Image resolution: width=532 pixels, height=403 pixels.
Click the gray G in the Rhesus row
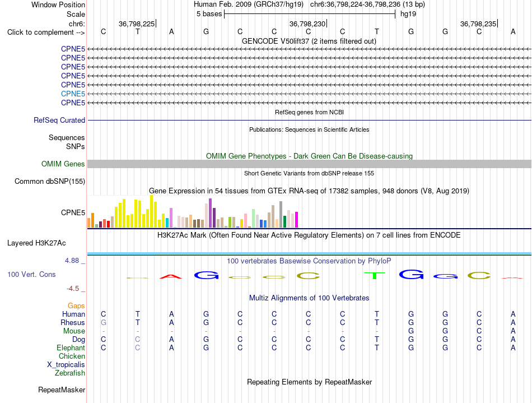point(104,322)
